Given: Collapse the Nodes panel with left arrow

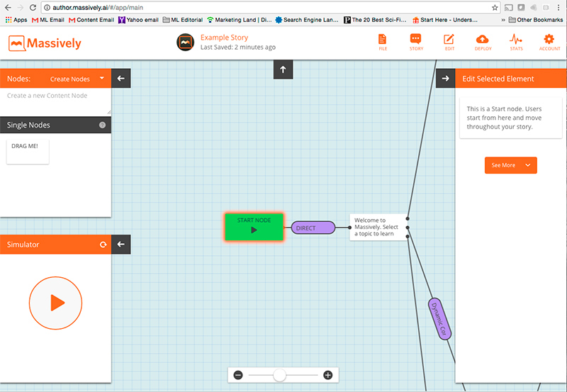Looking at the screenshot, I should pyautogui.click(x=120, y=79).
